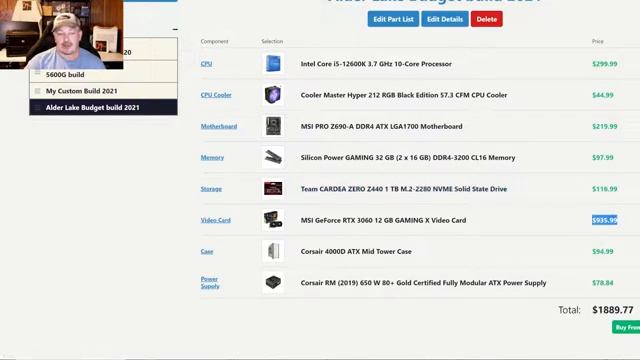Screen dimensions: 640x360
Task: Click the Price column header
Action: [x=598, y=41]
